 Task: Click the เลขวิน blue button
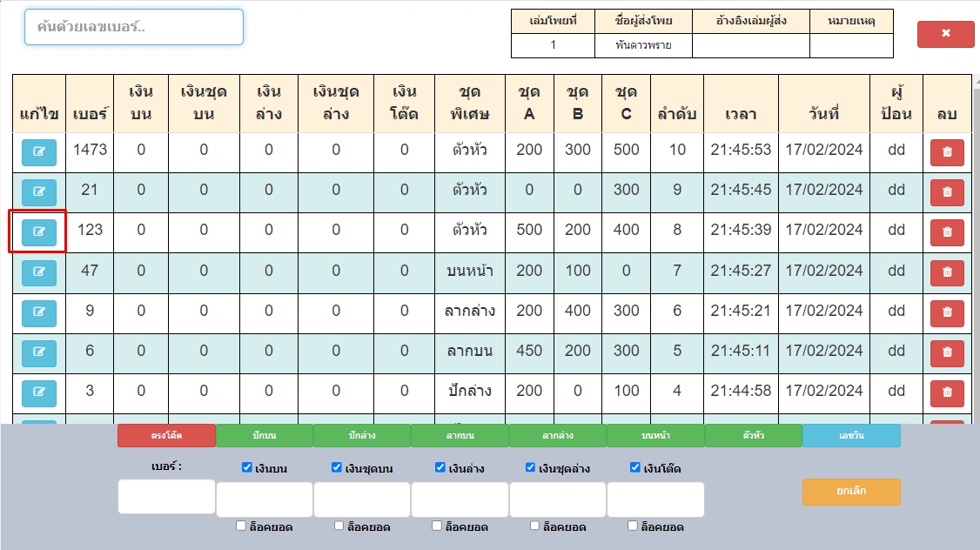(851, 435)
